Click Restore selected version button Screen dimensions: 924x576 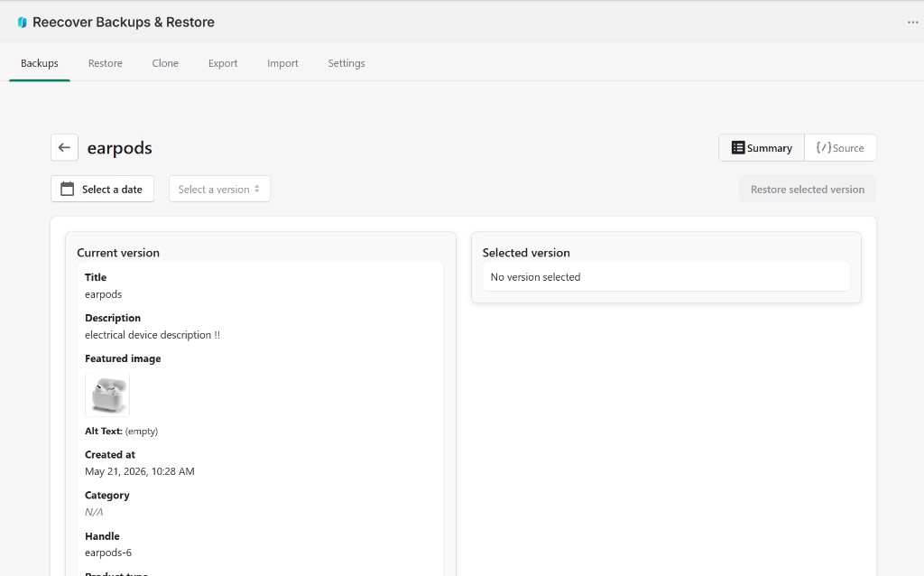click(808, 190)
